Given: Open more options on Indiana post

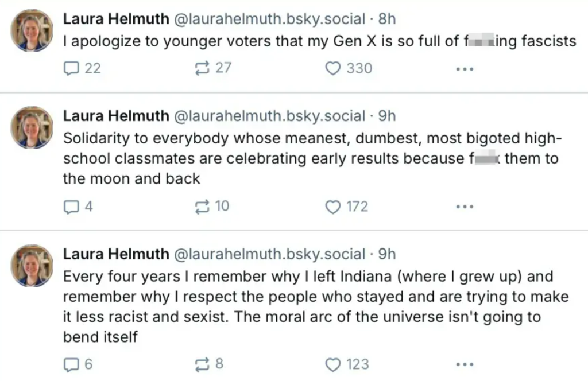Looking at the screenshot, I should pyautogui.click(x=464, y=365).
